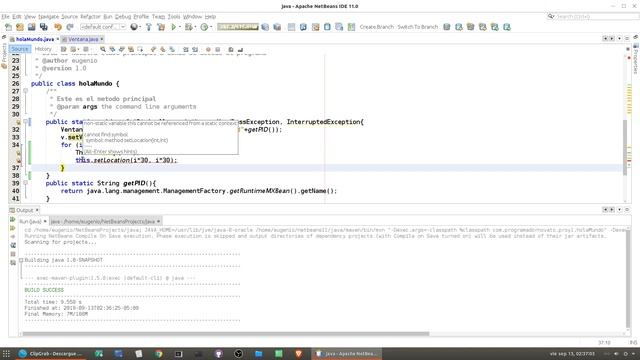Open the Navigate menu
This screenshot has width=640, height=360.
49,17
